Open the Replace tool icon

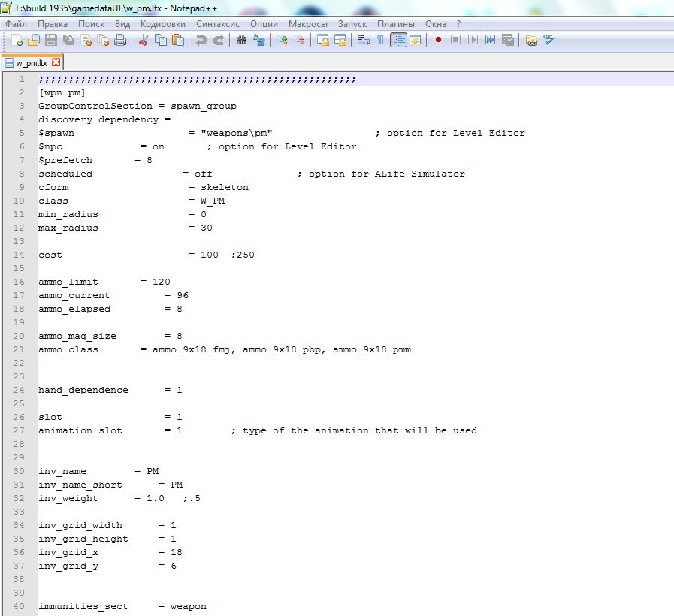(259, 41)
